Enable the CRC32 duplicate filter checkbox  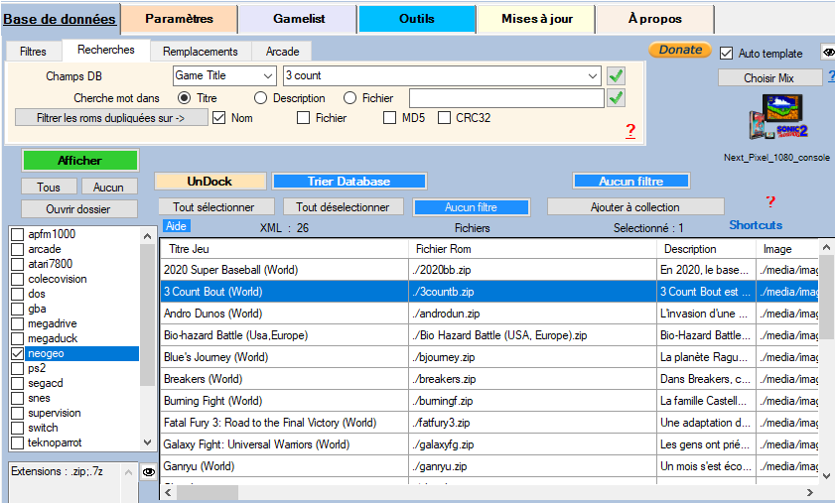click(x=445, y=118)
